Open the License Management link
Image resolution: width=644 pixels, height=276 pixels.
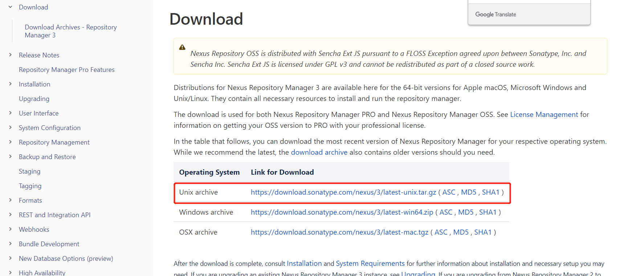coord(544,114)
